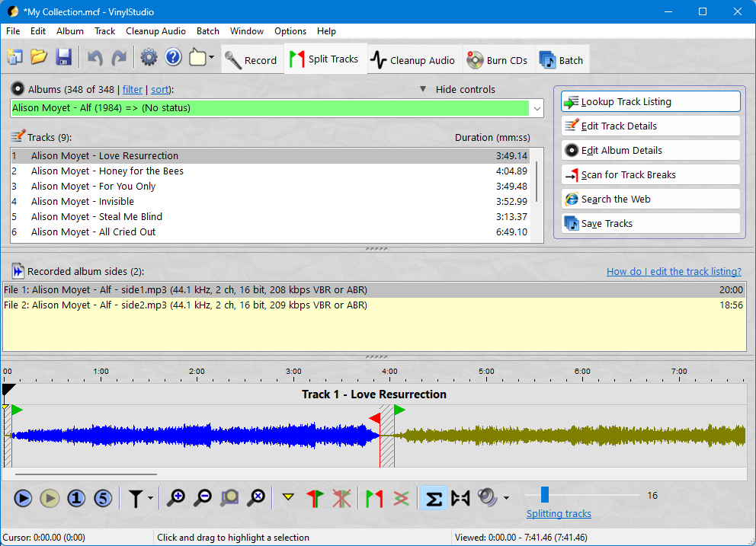Click the waveform bowtie icon beside Sigma
Image resolution: width=756 pixels, height=546 pixels.
tap(460, 498)
